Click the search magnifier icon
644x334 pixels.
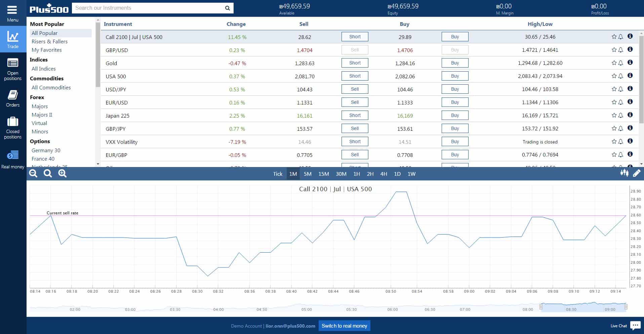[227, 8]
